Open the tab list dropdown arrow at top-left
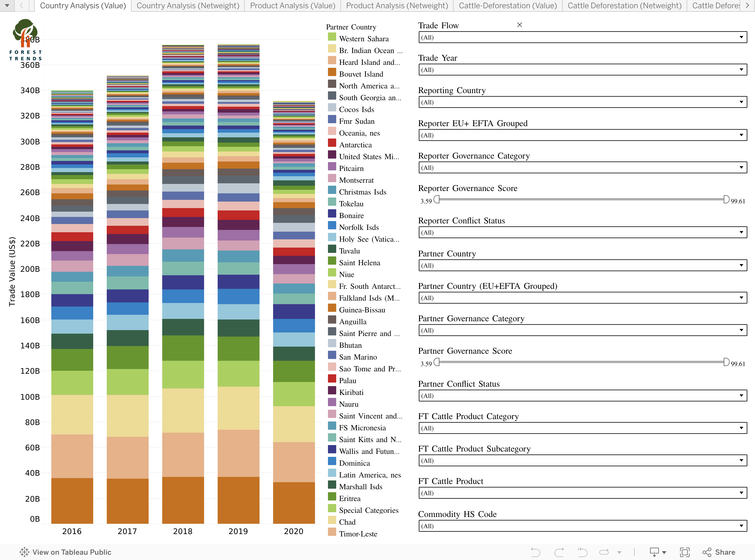755x560 pixels. click(x=7, y=5)
